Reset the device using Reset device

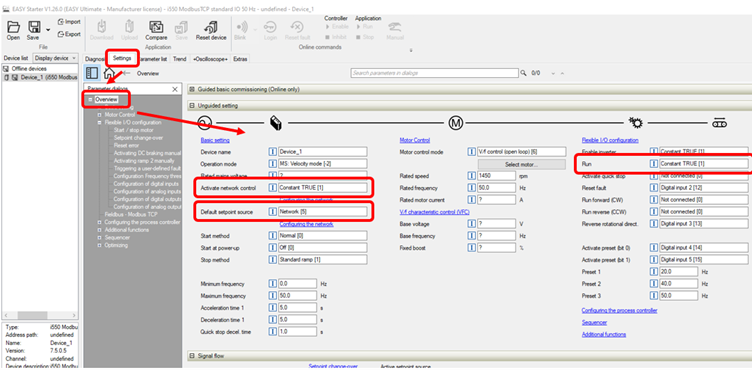click(x=211, y=30)
